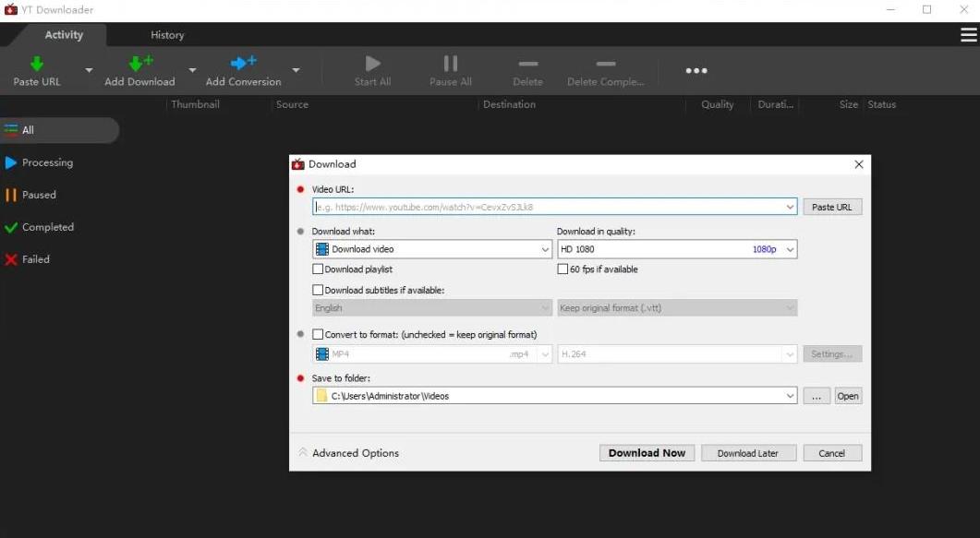Filter list by Failed downloads

point(35,259)
